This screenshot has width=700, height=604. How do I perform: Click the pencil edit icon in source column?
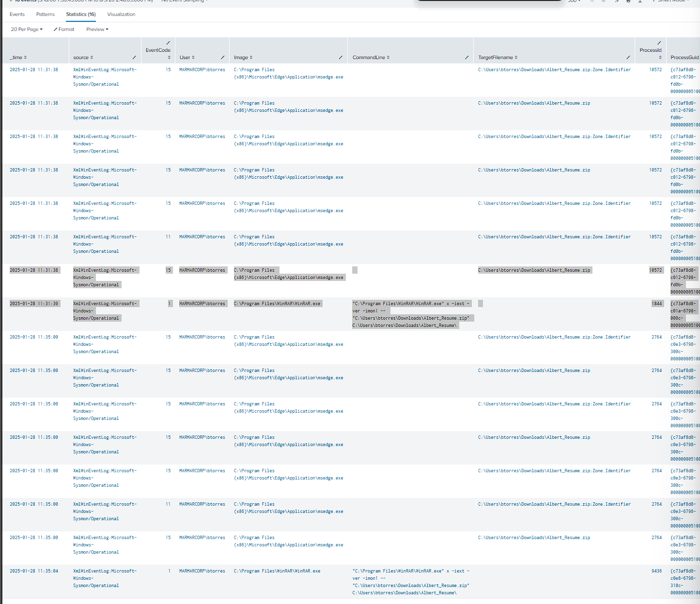pyautogui.click(x=134, y=58)
